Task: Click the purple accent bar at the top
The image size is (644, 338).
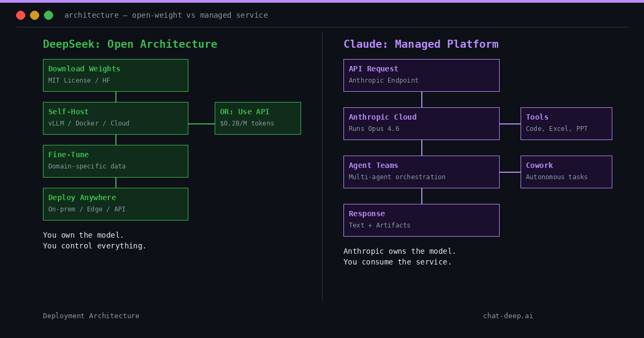Action: pyautogui.click(x=322, y=2)
